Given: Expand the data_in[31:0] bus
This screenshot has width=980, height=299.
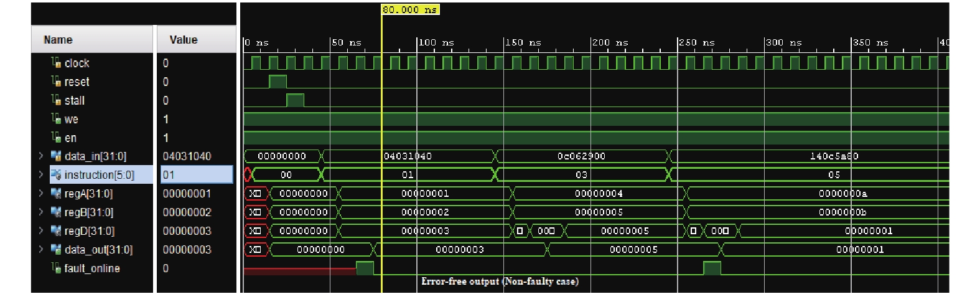Looking at the screenshot, I should [x=41, y=156].
